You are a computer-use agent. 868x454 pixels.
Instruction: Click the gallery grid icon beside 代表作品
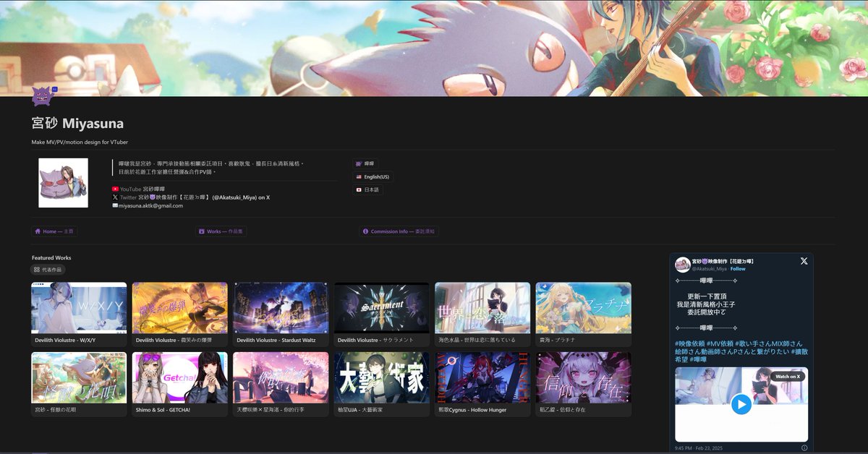(x=37, y=270)
